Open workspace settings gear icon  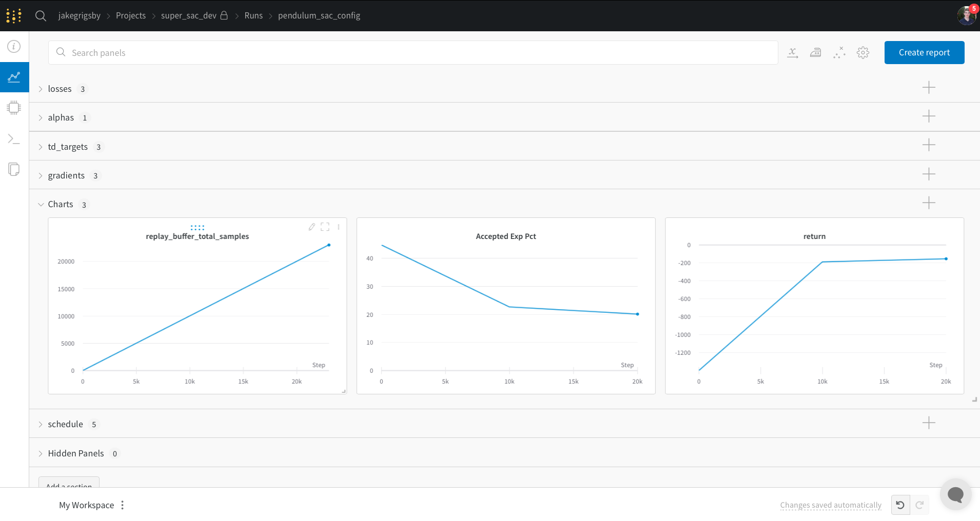click(x=863, y=53)
